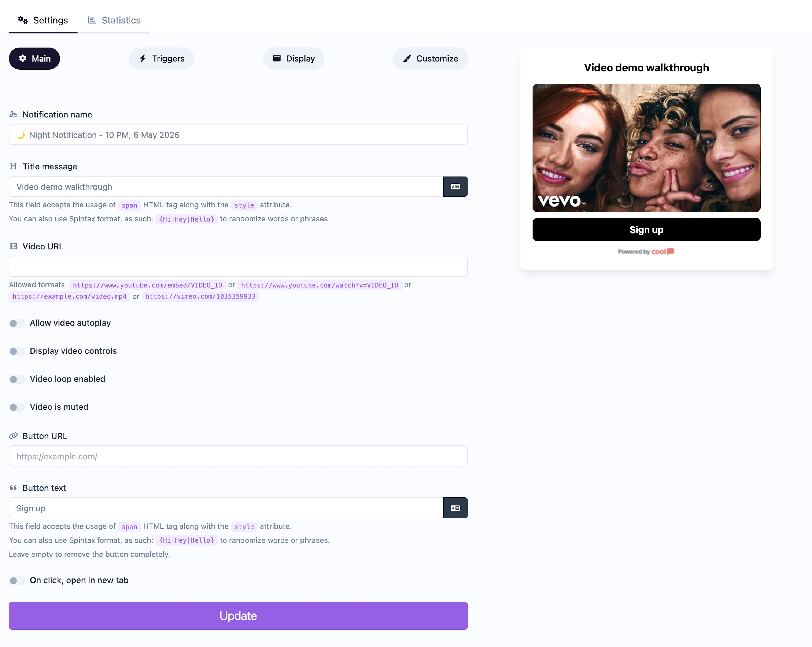
Task: Enable the Allow video autoplay toggle
Action: 16,324
